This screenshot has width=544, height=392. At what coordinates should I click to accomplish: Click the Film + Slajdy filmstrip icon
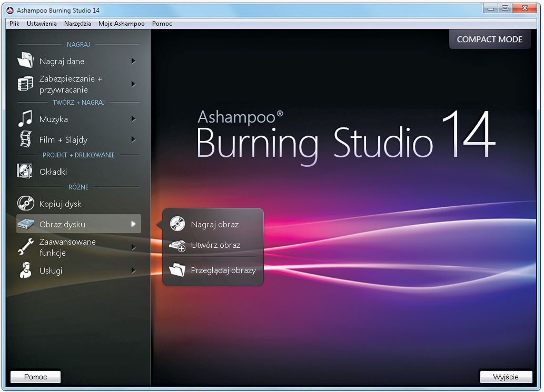pyautogui.click(x=25, y=139)
